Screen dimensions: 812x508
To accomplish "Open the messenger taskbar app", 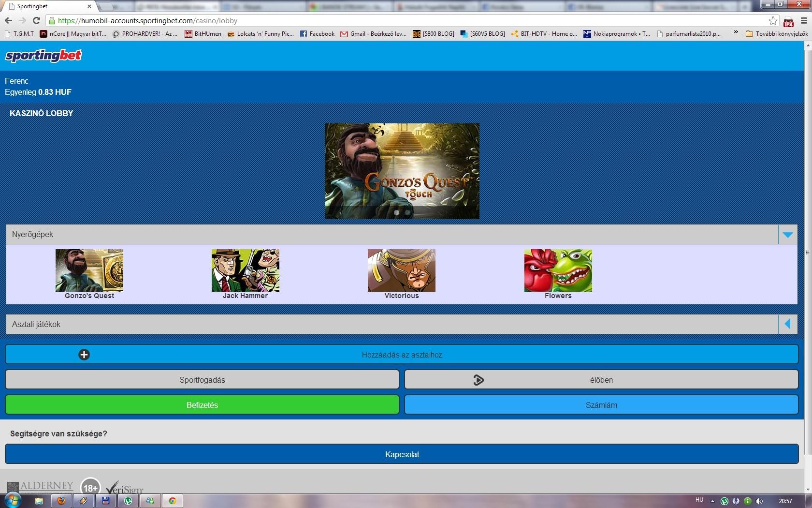I will tap(150, 501).
